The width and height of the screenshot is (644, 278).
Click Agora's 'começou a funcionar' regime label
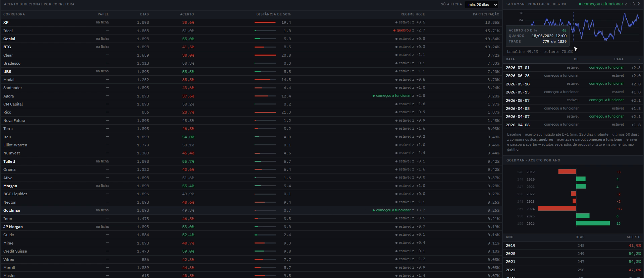(393, 96)
